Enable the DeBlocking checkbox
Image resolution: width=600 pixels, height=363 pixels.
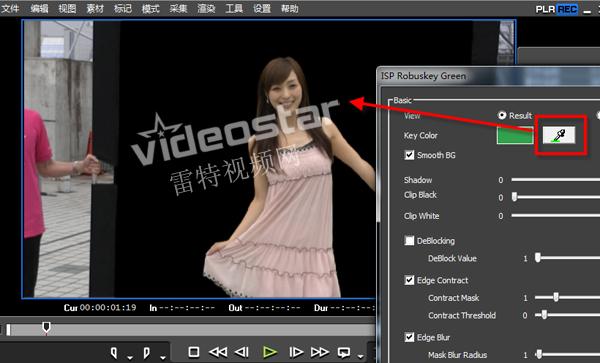pos(409,241)
